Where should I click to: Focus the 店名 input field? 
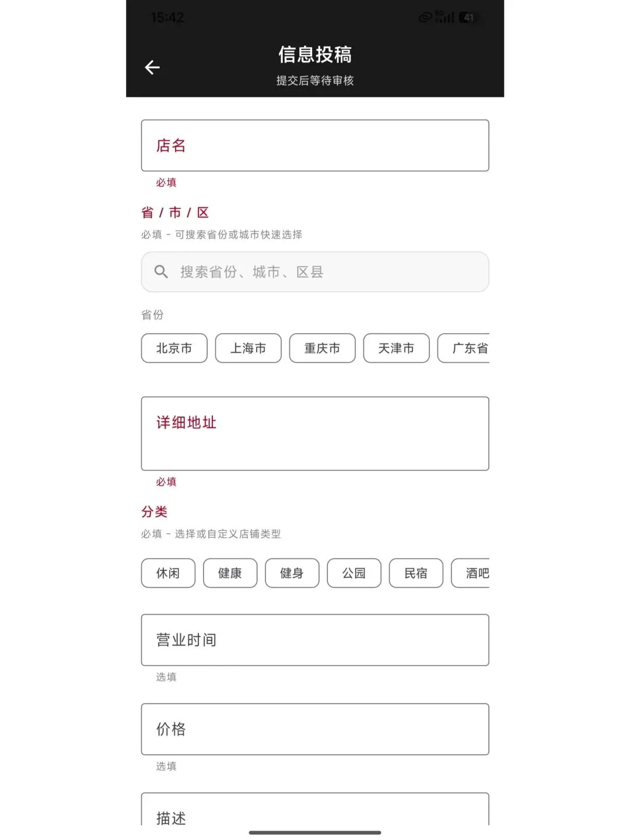point(315,146)
